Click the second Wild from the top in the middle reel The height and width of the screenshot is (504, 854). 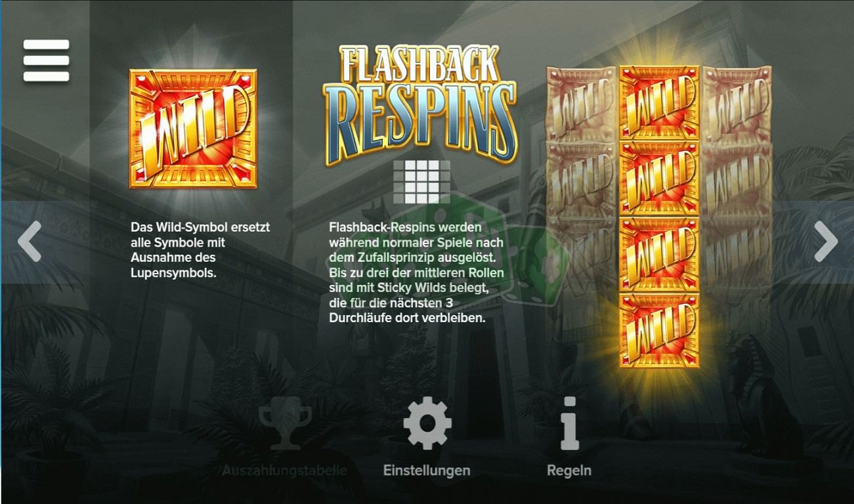tap(659, 178)
